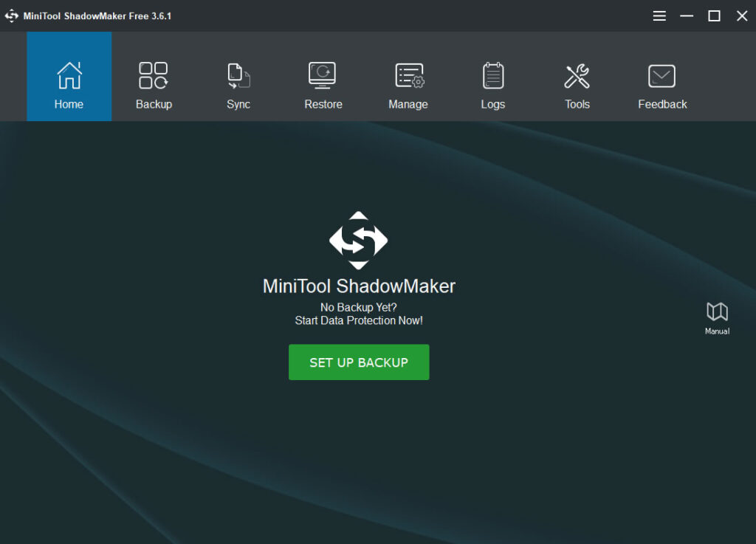
Task: View the Logs page icon
Action: [x=492, y=75]
